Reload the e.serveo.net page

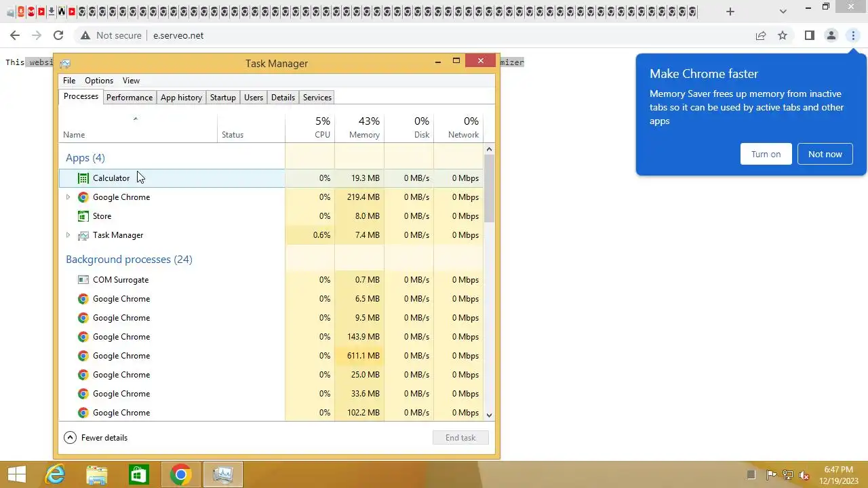[x=58, y=35]
